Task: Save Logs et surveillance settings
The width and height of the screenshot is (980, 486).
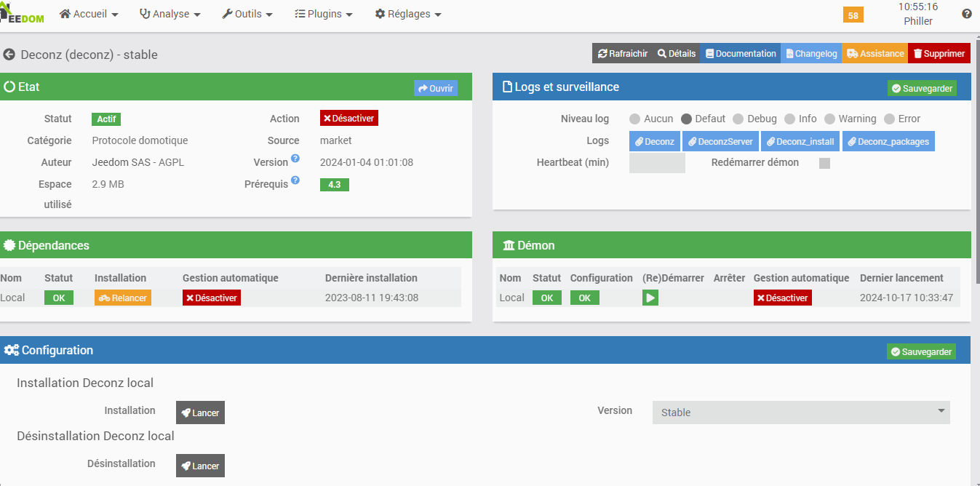Action: tap(921, 88)
